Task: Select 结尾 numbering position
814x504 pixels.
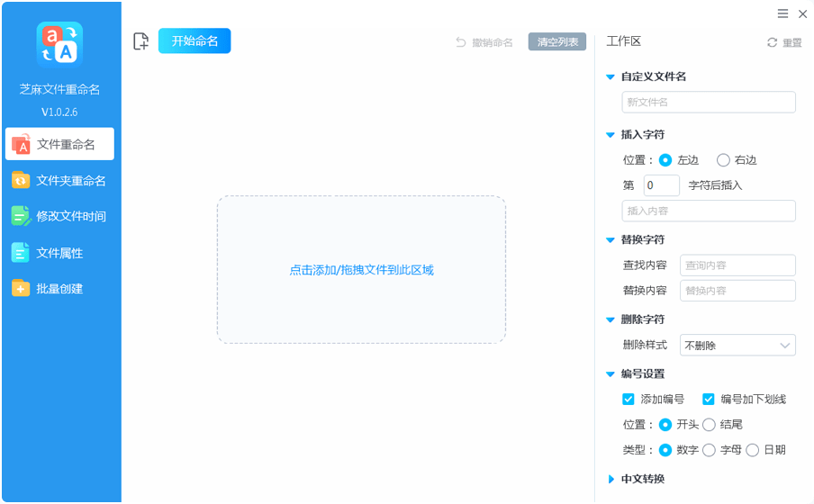Action: click(710, 425)
